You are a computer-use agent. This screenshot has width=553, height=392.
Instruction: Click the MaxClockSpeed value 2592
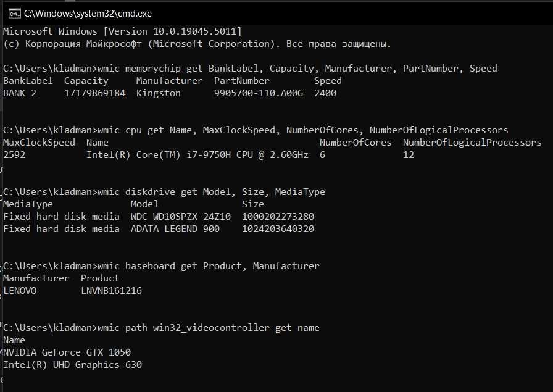(14, 155)
